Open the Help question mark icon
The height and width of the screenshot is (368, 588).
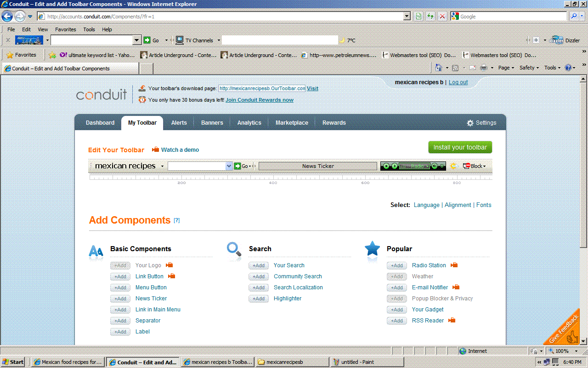tap(568, 68)
